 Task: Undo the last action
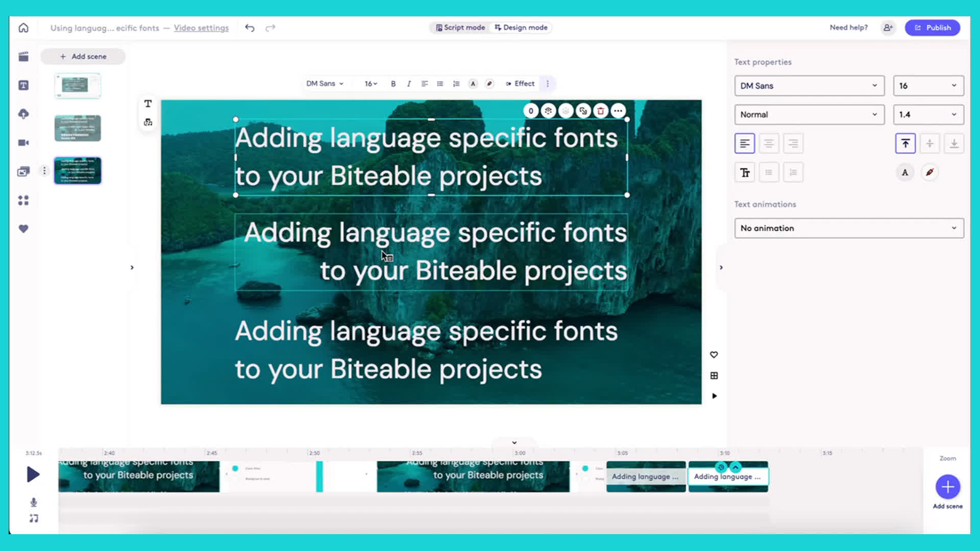click(x=250, y=28)
